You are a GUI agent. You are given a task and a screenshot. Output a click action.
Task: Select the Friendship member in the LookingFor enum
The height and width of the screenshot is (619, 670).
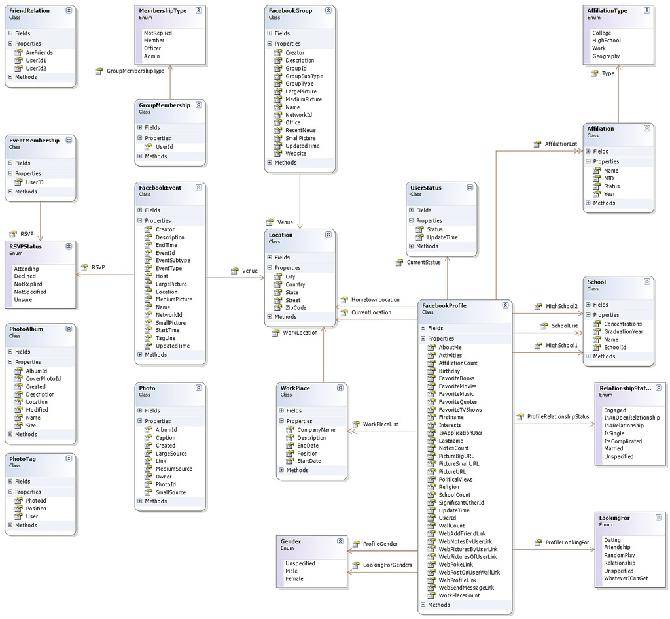(x=617, y=547)
